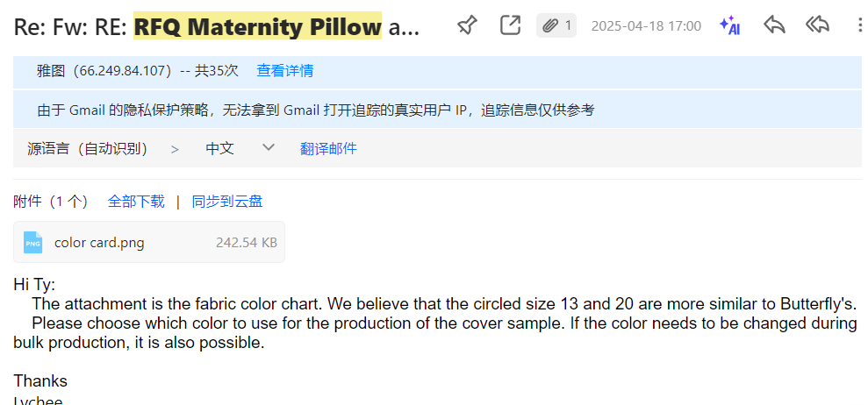Pin this email with the pushpin icon
This screenshot has height=405, width=868.
467,25
